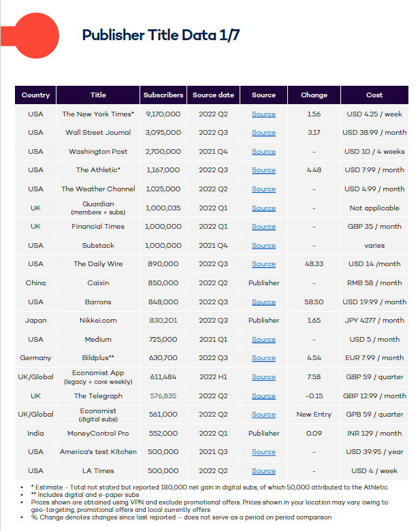Click the America's test Kitchen Source link

point(263,452)
